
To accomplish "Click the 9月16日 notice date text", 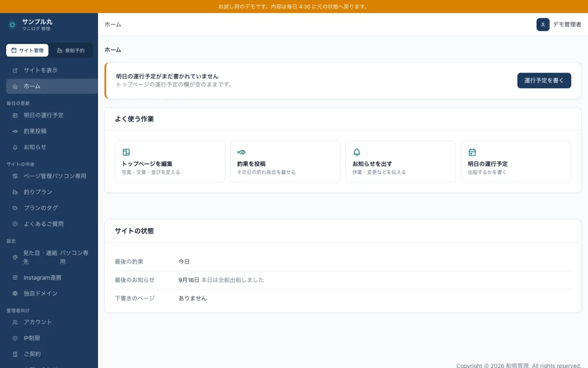I will tap(189, 280).
